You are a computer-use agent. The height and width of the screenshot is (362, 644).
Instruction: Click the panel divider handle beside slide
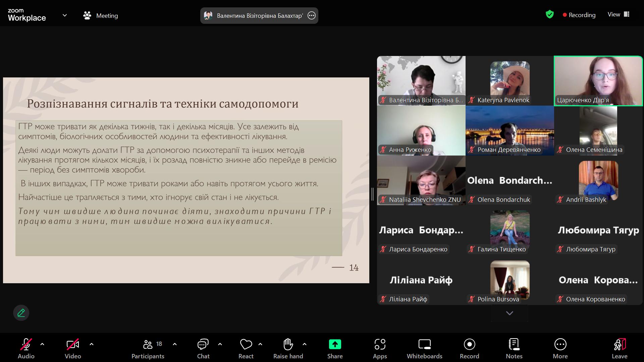[372, 194]
